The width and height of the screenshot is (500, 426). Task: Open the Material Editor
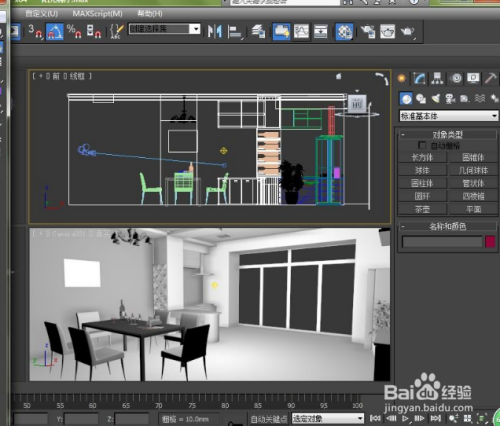tap(344, 32)
